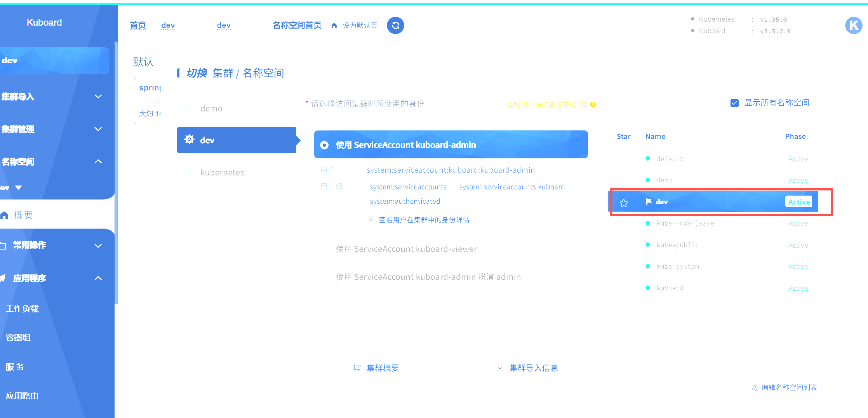Open 工作负载 in the sidebar
Screen dimensions: 868x418
22,309
